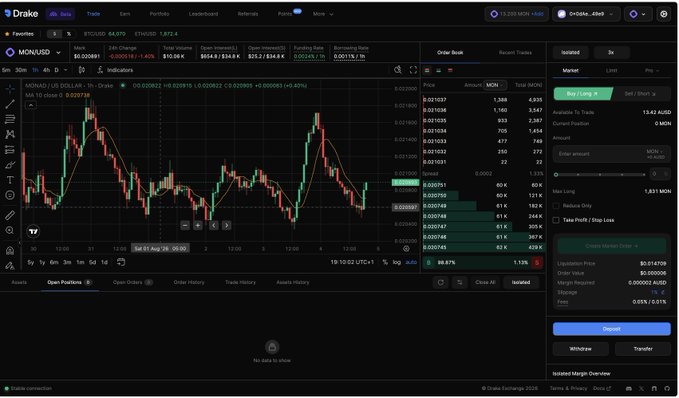
Task: Select the pattern drawing tool
Action: (10, 134)
